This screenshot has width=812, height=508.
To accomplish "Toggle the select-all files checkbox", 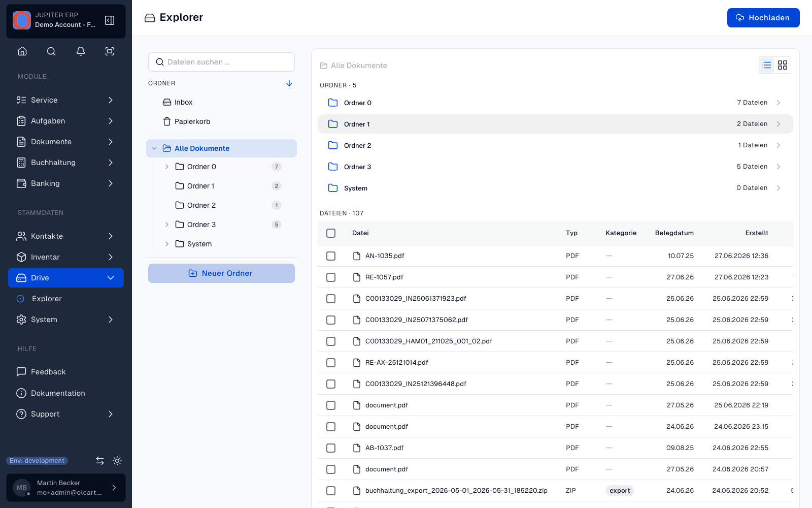I will point(331,233).
